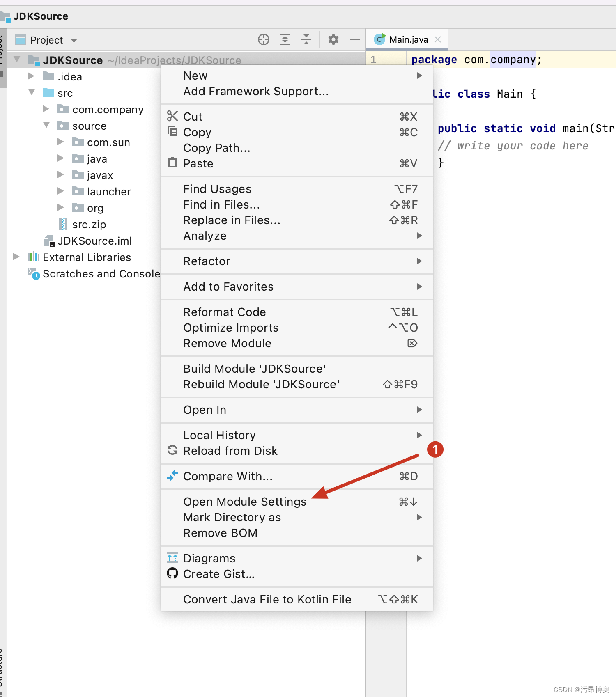Click the JDKSource.iml module file icon
The image size is (616, 697).
tap(49, 241)
